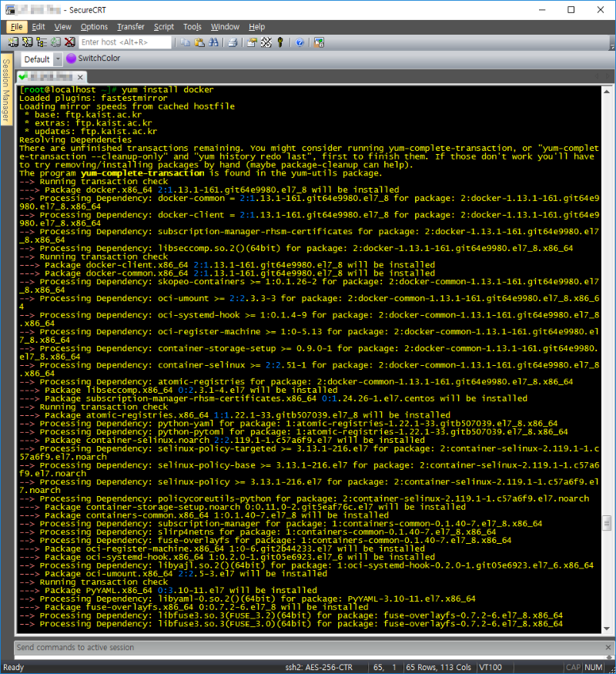Click the Print printer icon
This screenshot has width=616, height=674.
[x=232, y=42]
